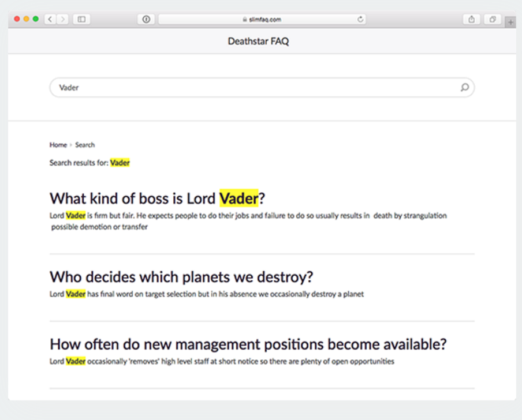This screenshot has height=420, width=522.
Task: Click the Safari back arrow button
Action: (x=50, y=19)
